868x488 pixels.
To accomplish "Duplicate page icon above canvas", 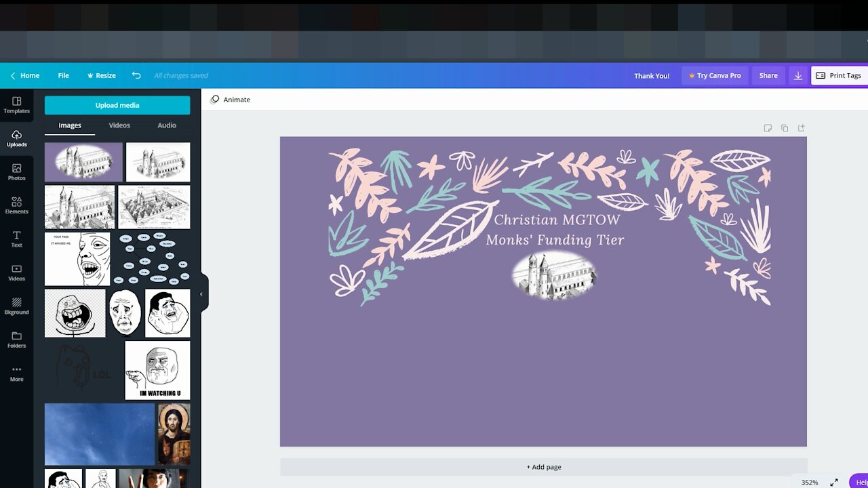I will tap(785, 128).
